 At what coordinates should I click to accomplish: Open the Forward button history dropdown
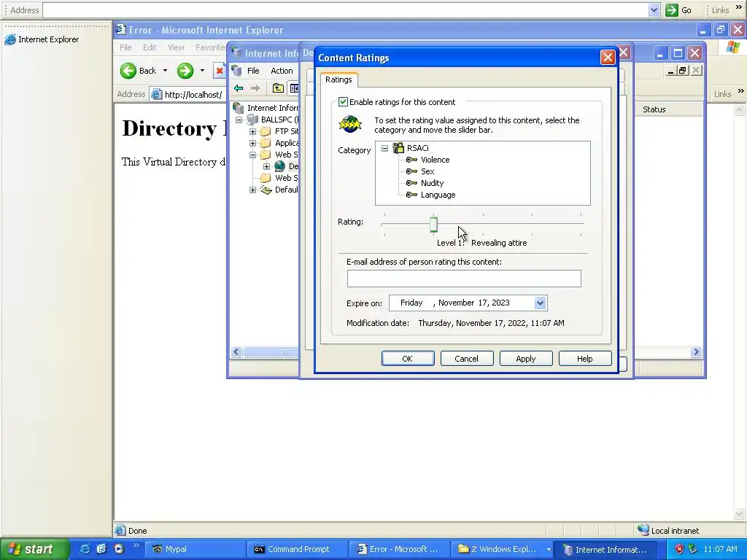[x=202, y=71]
